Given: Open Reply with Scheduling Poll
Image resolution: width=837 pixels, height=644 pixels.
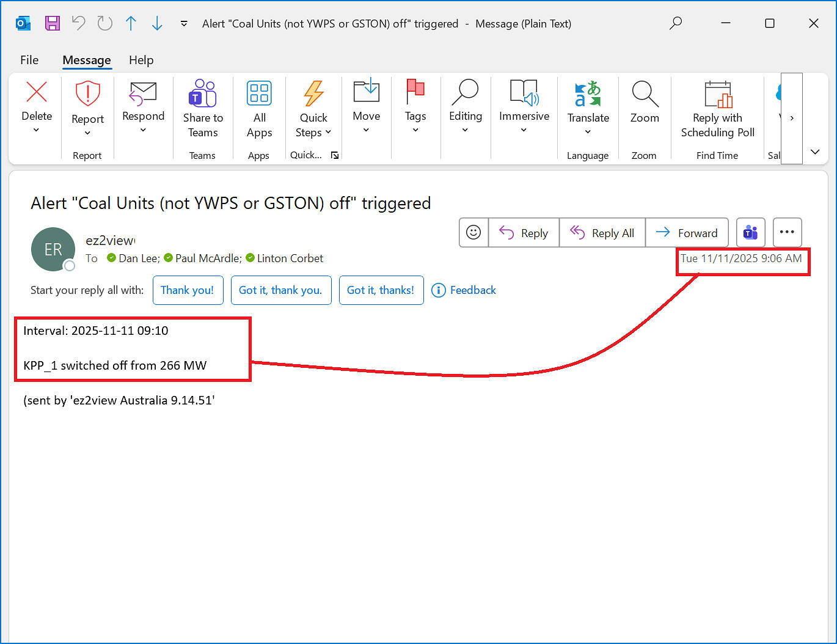Looking at the screenshot, I should pyautogui.click(x=717, y=110).
